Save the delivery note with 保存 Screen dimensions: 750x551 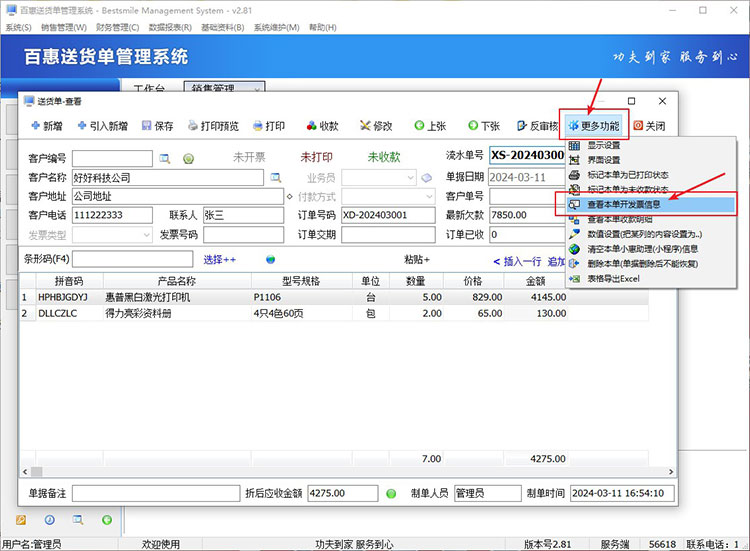(157, 126)
